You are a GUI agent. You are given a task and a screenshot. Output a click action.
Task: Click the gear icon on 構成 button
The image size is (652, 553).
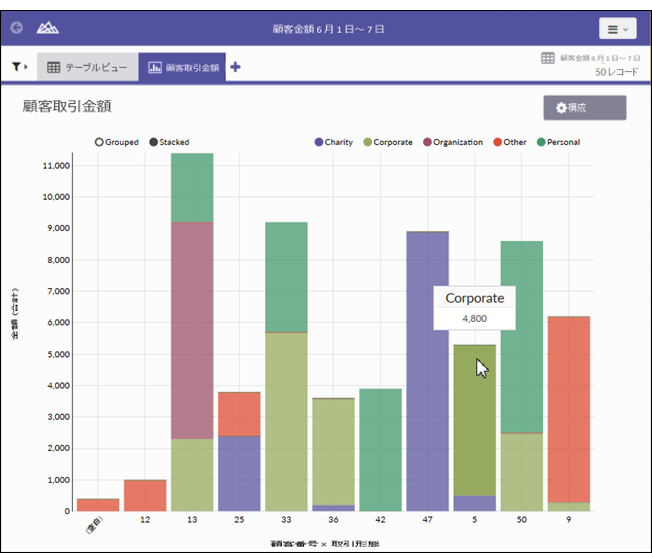pos(561,108)
